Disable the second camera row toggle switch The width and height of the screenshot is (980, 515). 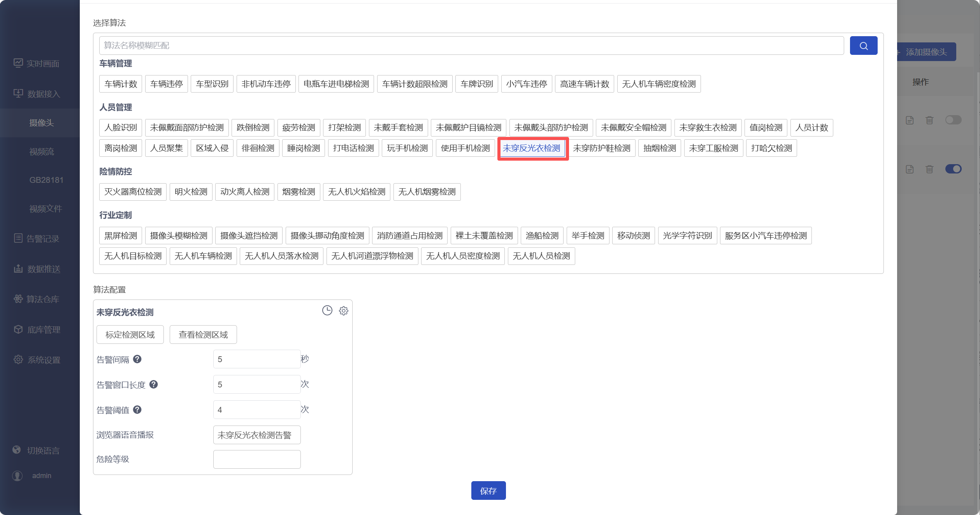point(953,169)
